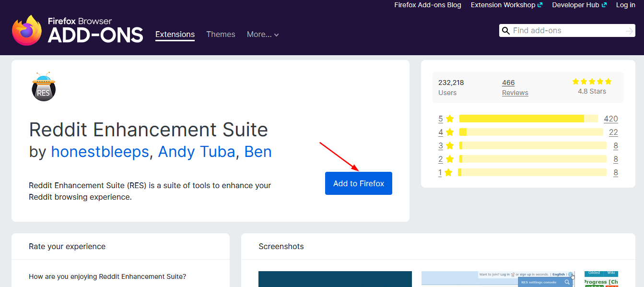Click the Firefox Browser Add-ons logo

[x=78, y=30]
